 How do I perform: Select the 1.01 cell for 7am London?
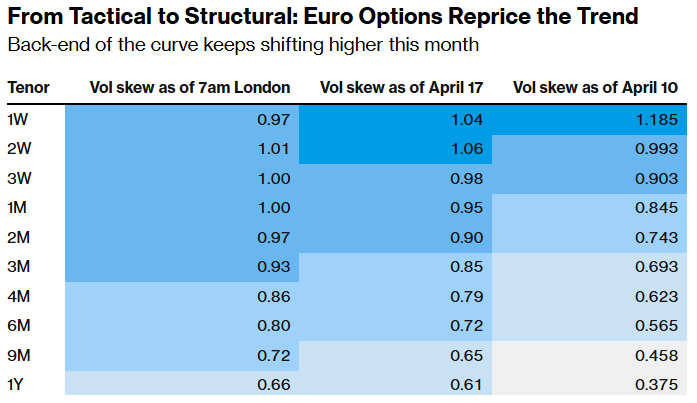273,150
